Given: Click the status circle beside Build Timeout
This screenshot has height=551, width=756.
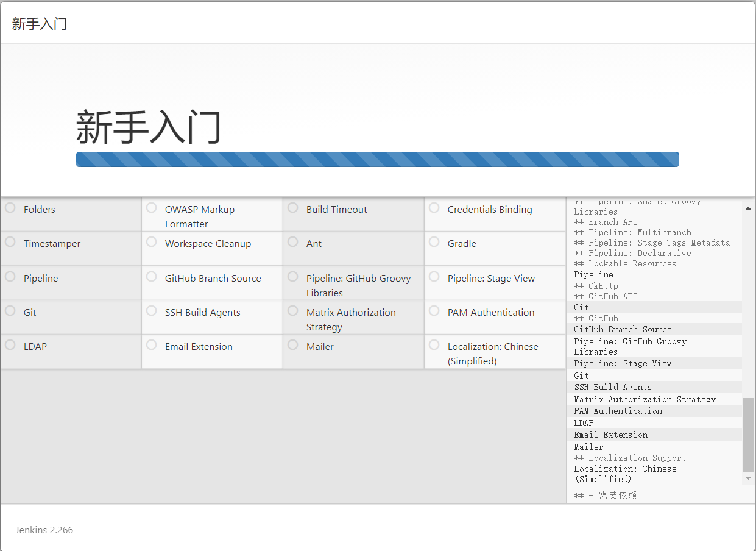Looking at the screenshot, I should click(x=293, y=208).
